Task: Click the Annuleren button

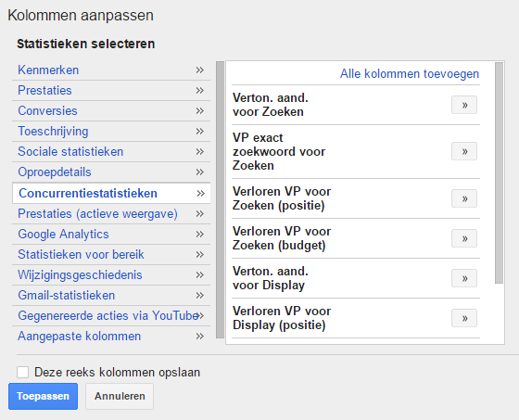Action: (x=120, y=396)
